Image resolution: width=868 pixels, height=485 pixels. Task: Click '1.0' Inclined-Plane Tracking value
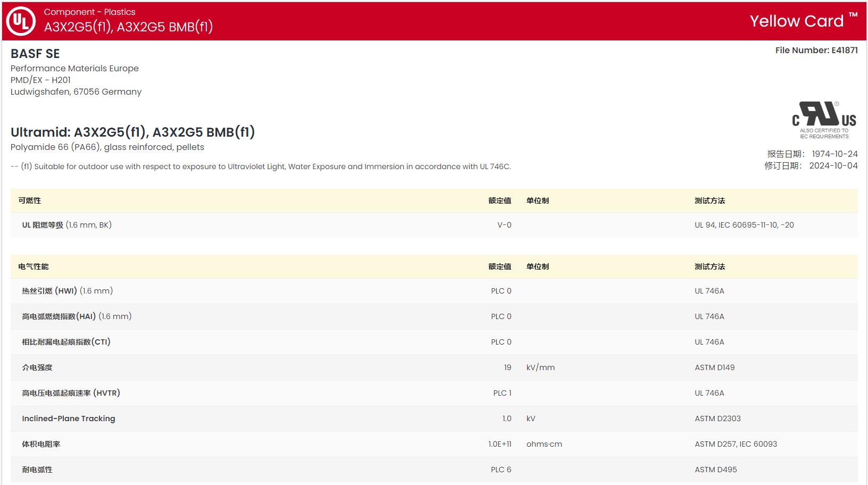(507, 419)
